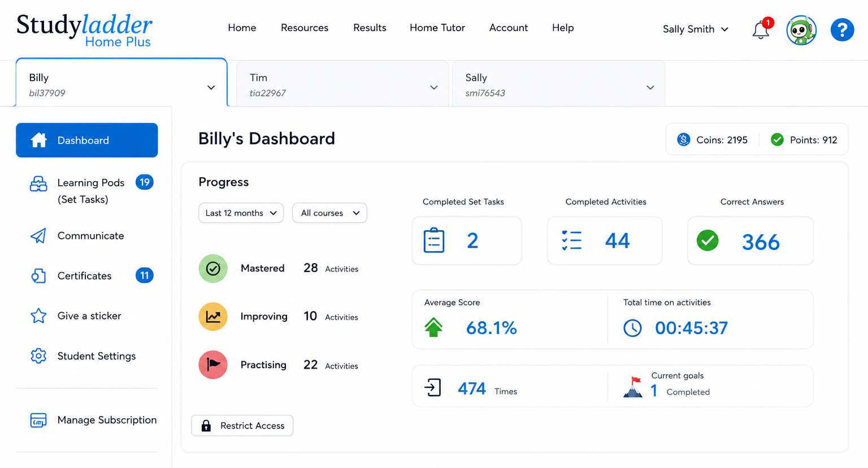The image size is (868, 468).
Task: Click the Improving orange chart icon
Action: pos(213,317)
